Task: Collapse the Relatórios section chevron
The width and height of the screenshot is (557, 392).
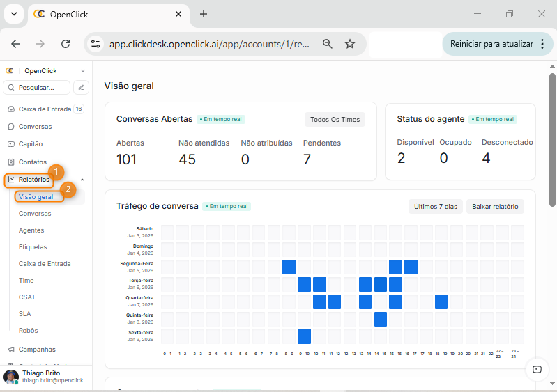Action: (82, 180)
